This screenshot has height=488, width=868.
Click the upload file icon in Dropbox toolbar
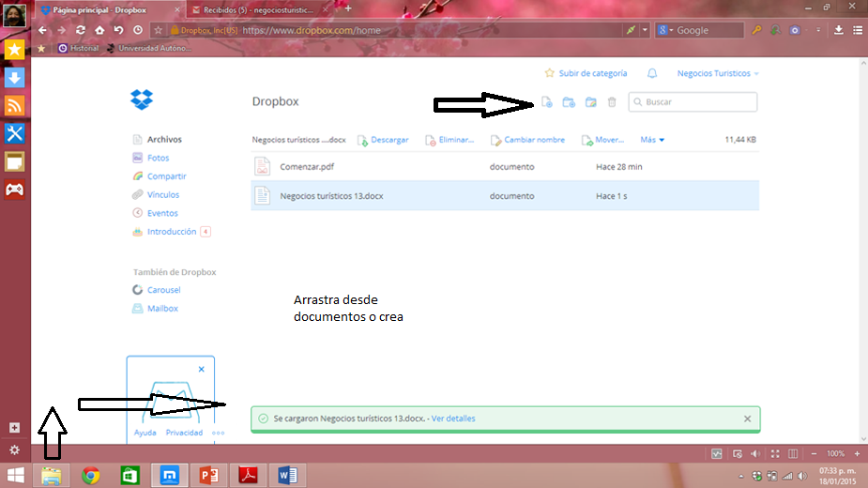pos(547,102)
